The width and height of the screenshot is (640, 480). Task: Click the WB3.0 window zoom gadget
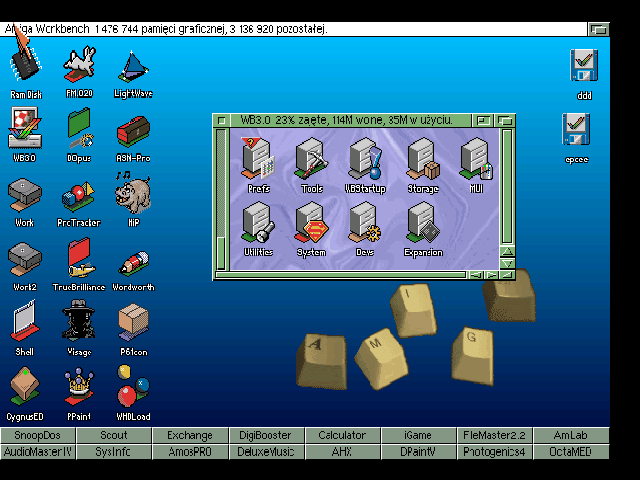tap(483, 120)
